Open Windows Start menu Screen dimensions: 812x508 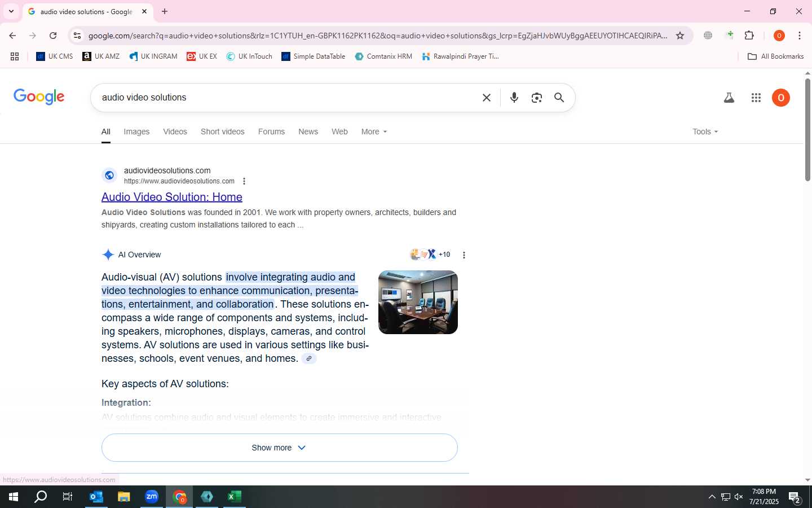[x=14, y=497]
